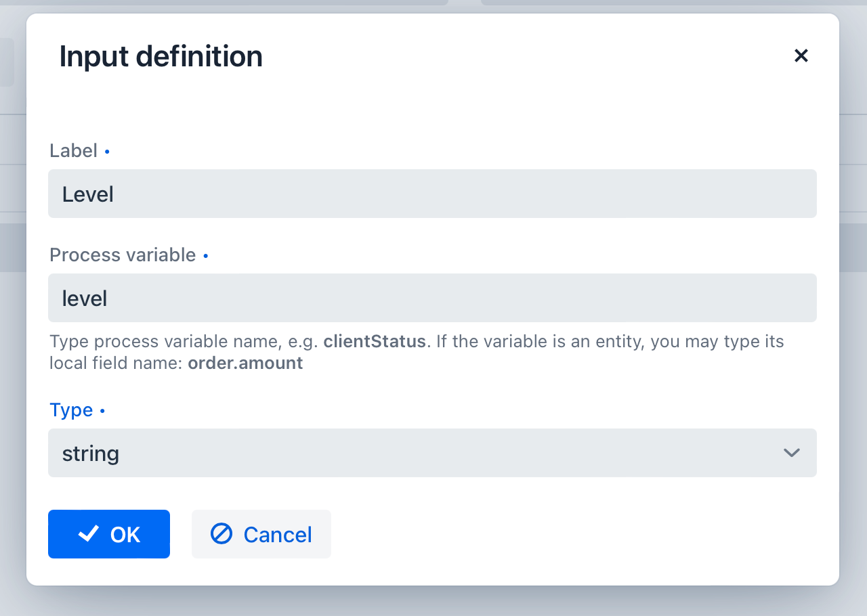Viewport: 867px width, 616px height.
Task: Click the required-field dot beside Process variable
Action: (x=205, y=257)
